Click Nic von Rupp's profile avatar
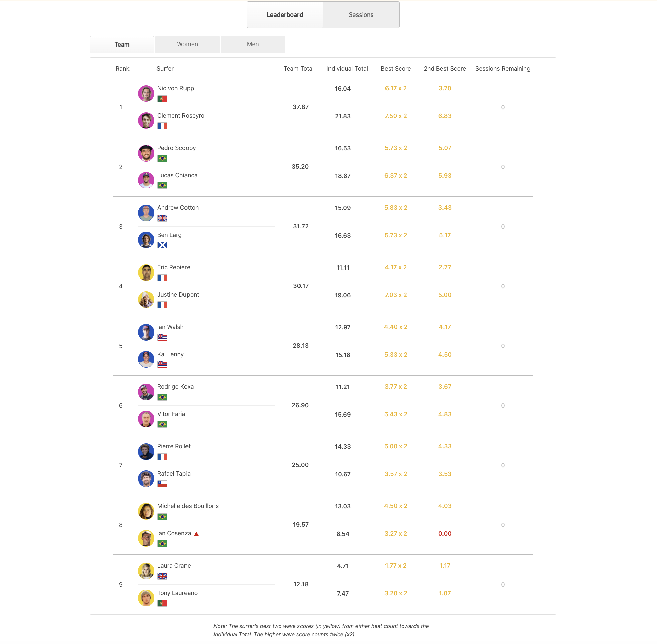The width and height of the screenshot is (657, 644). (146, 94)
